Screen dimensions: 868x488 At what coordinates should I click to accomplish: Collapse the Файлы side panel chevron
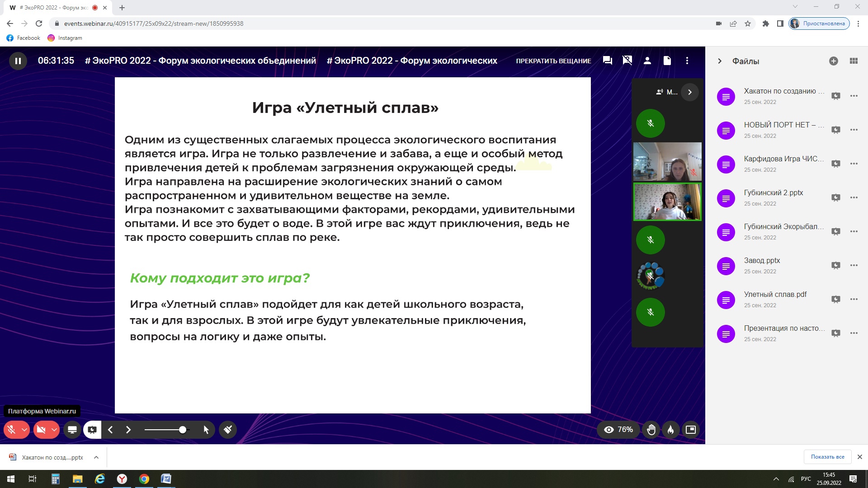coord(720,61)
